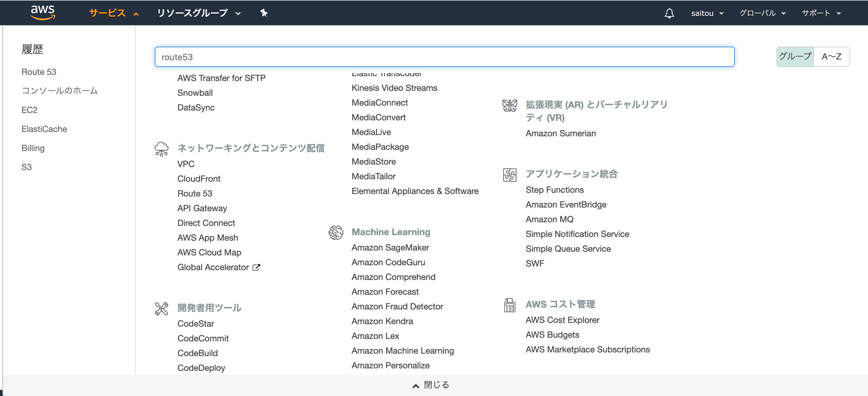This screenshot has height=396, width=868.
Task: Open the saitou account dropdown
Action: coord(707,13)
